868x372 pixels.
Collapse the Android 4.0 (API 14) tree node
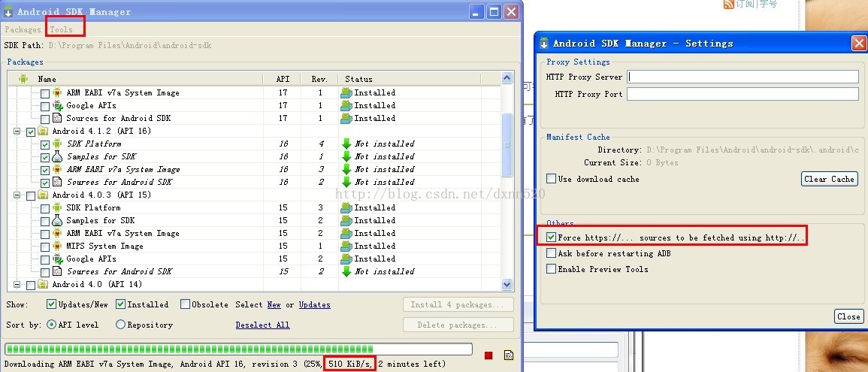coord(17,285)
